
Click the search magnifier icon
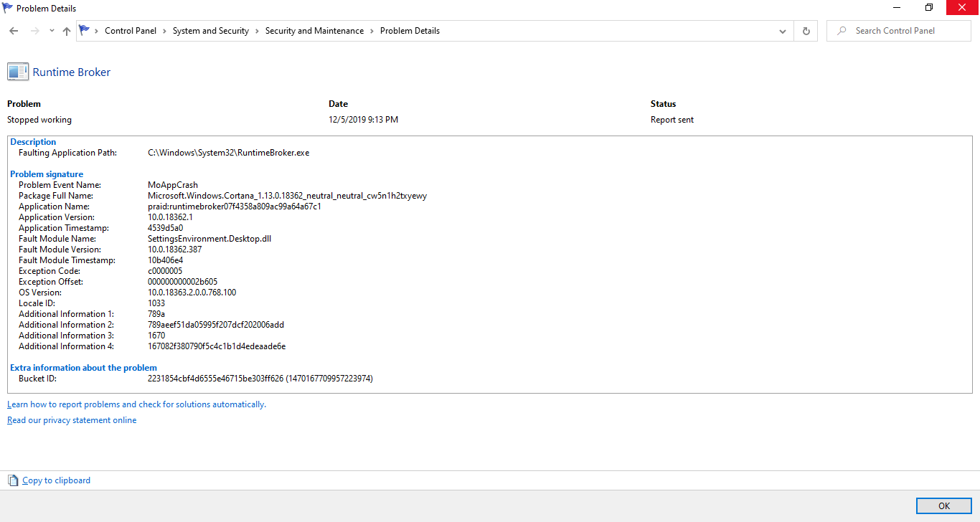tap(841, 31)
